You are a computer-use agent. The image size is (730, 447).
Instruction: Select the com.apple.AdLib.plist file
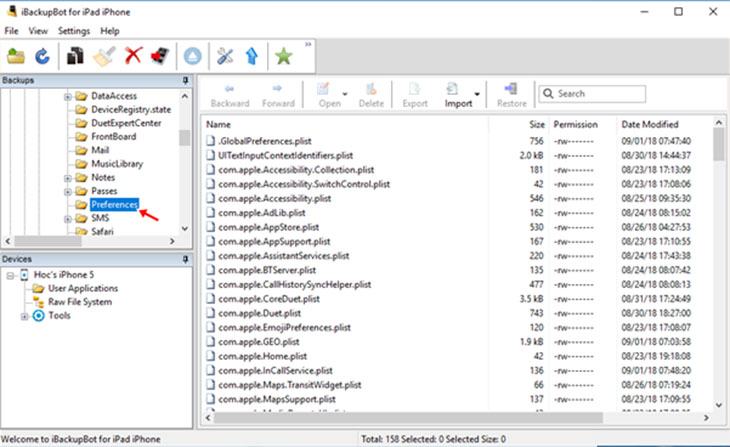point(262,213)
